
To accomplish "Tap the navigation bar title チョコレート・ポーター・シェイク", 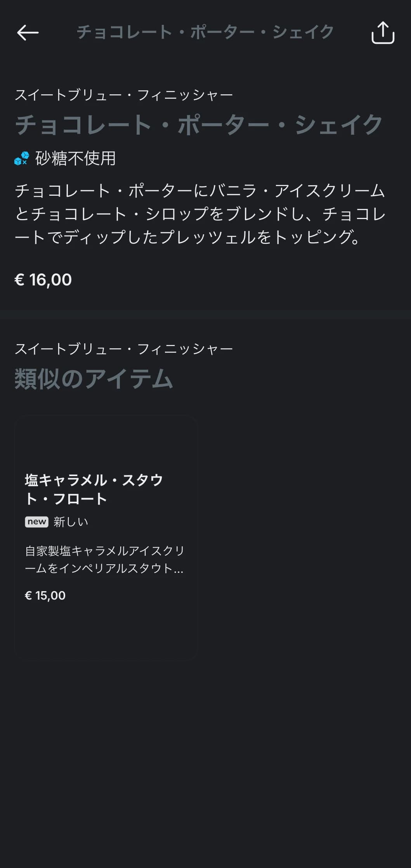I will tap(205, 32).
